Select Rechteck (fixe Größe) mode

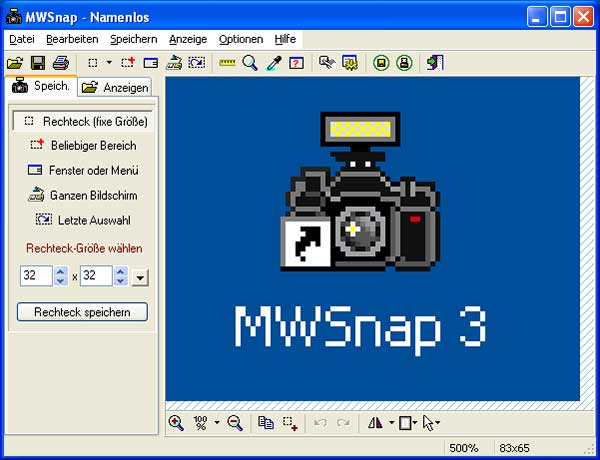(83, 121)
